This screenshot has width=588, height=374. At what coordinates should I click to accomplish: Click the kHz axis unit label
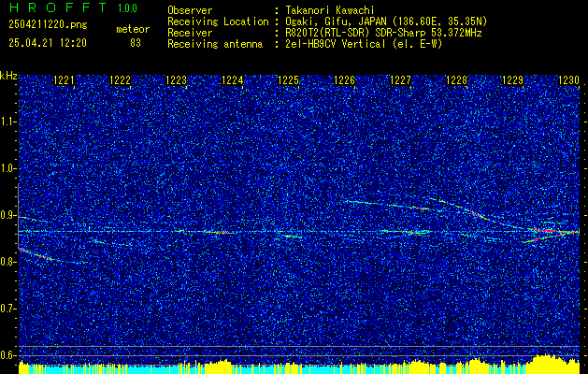[x=8, y=76]
